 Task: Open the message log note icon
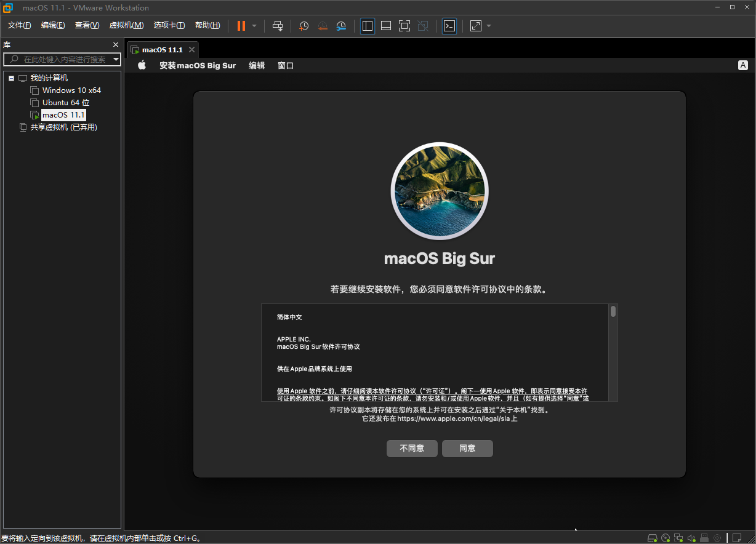738,538
